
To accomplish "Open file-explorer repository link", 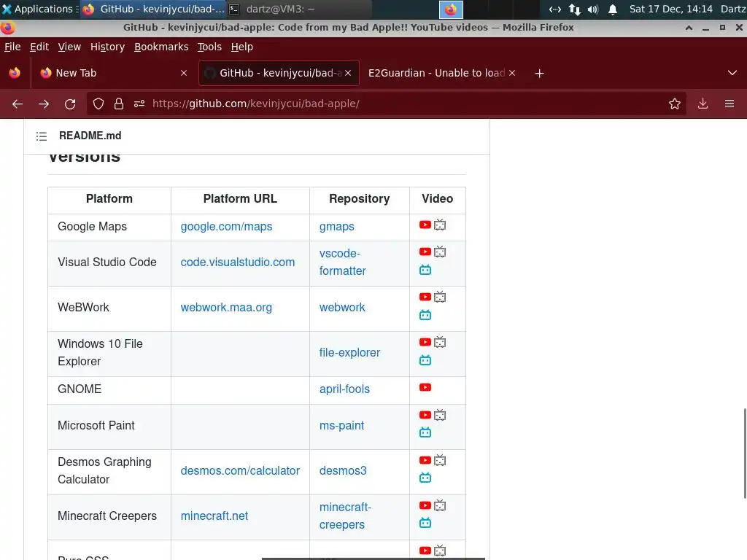I will tap(349, 352).
